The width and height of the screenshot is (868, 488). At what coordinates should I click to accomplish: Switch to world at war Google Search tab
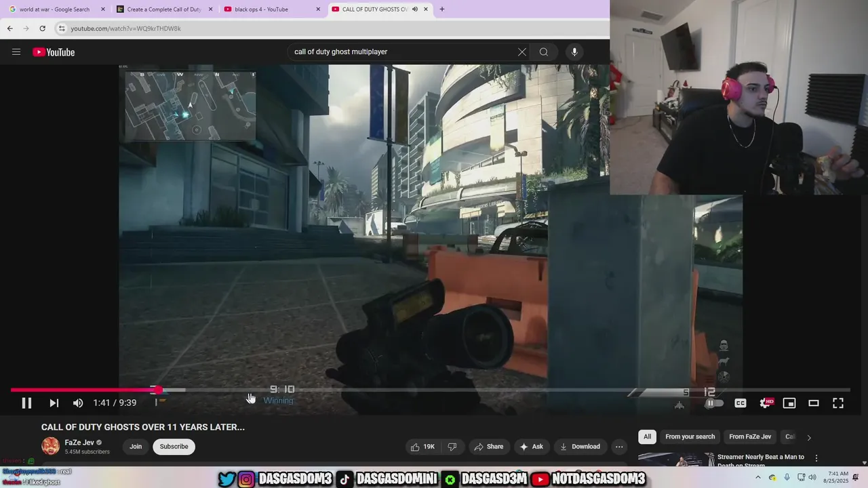(x=54, y=9)
